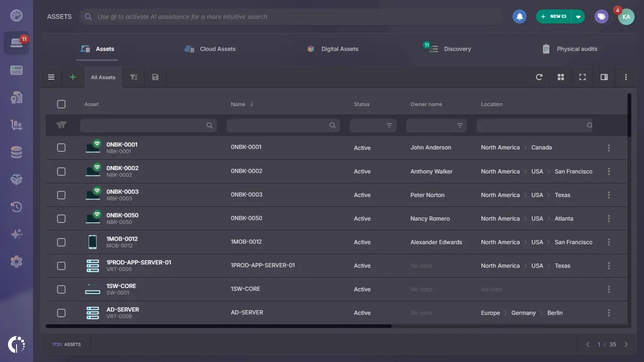Check the AD-SERVER row checkbox
The image size is (644, 362).
[61, 313]
